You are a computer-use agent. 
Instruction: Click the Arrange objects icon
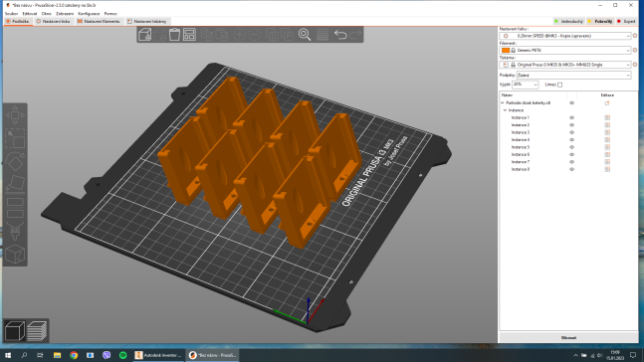[x=189, y=35]
